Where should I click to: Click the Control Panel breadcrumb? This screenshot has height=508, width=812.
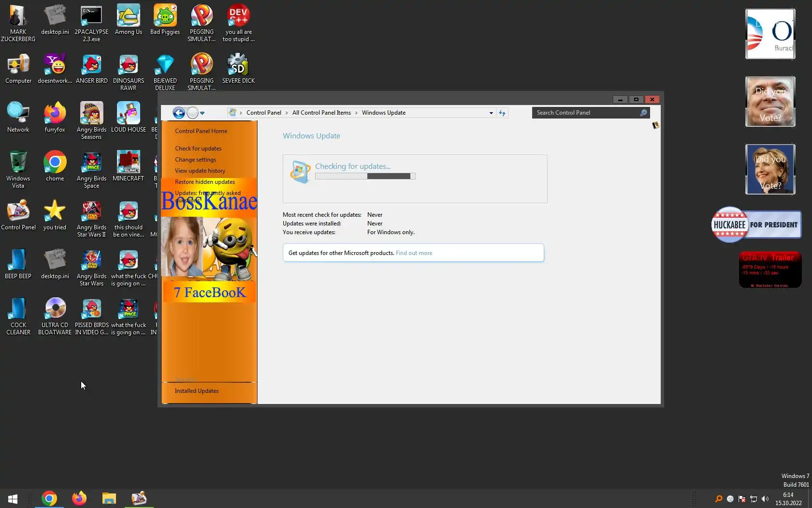264,113
